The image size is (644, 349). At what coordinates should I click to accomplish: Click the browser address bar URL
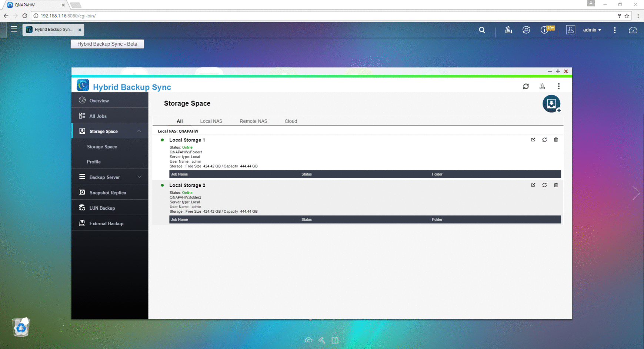pos(68,16)
